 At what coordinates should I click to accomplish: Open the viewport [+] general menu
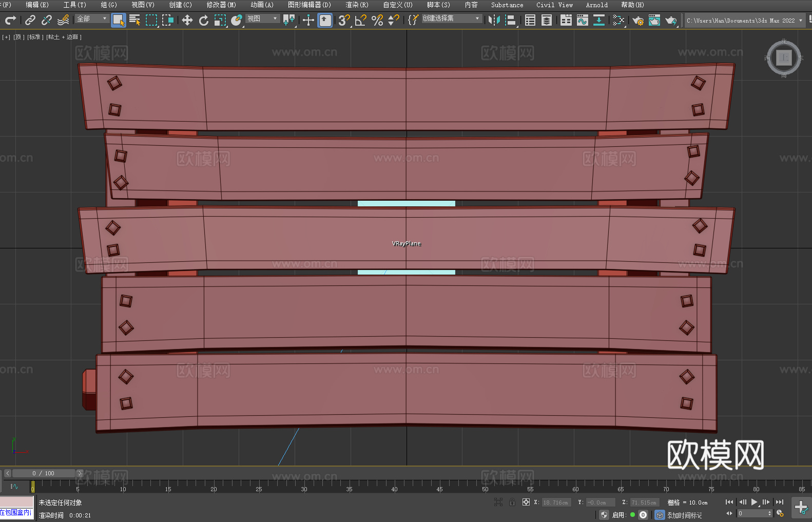point(6,37)
